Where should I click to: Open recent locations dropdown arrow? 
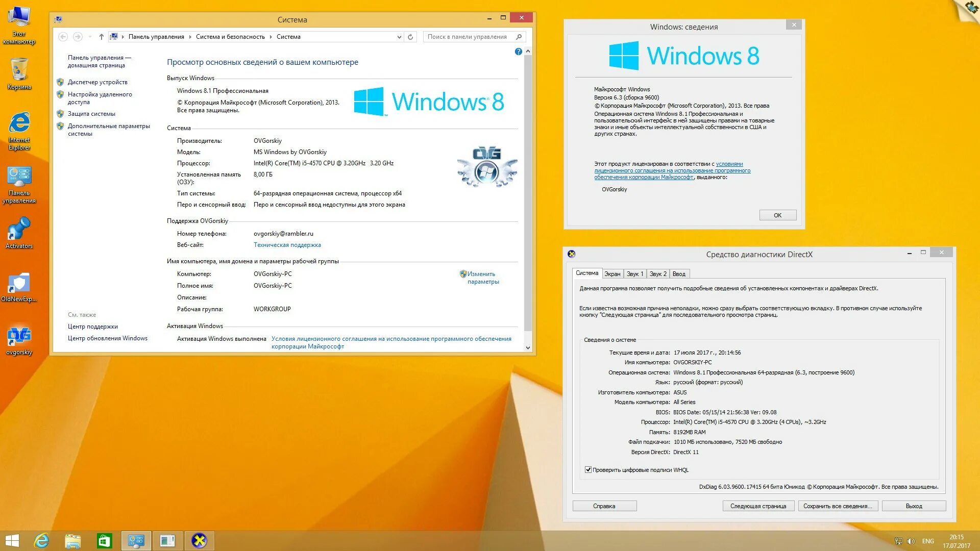coord(90,37)
